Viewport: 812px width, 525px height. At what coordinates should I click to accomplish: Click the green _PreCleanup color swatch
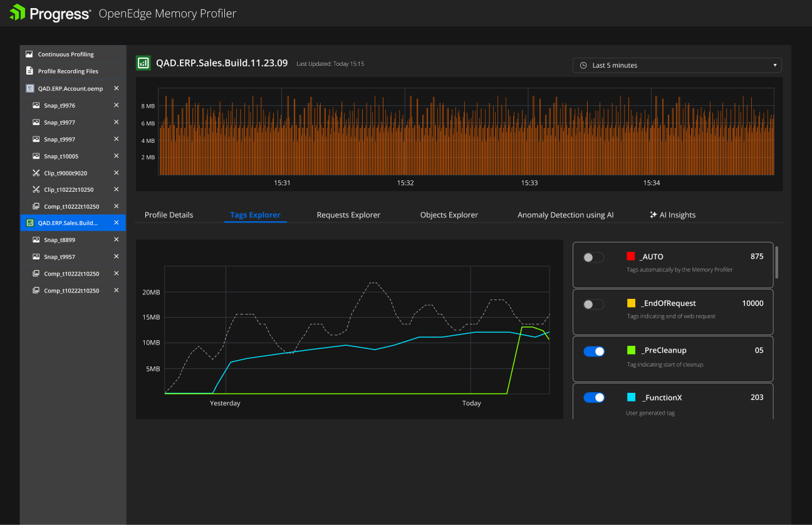click(x=631, y=350)
